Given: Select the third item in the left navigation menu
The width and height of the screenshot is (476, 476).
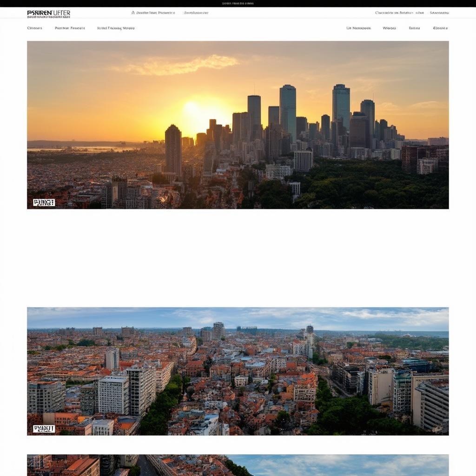Looking at the screenshot, I should pyautogui.click(x=116, y=28).
